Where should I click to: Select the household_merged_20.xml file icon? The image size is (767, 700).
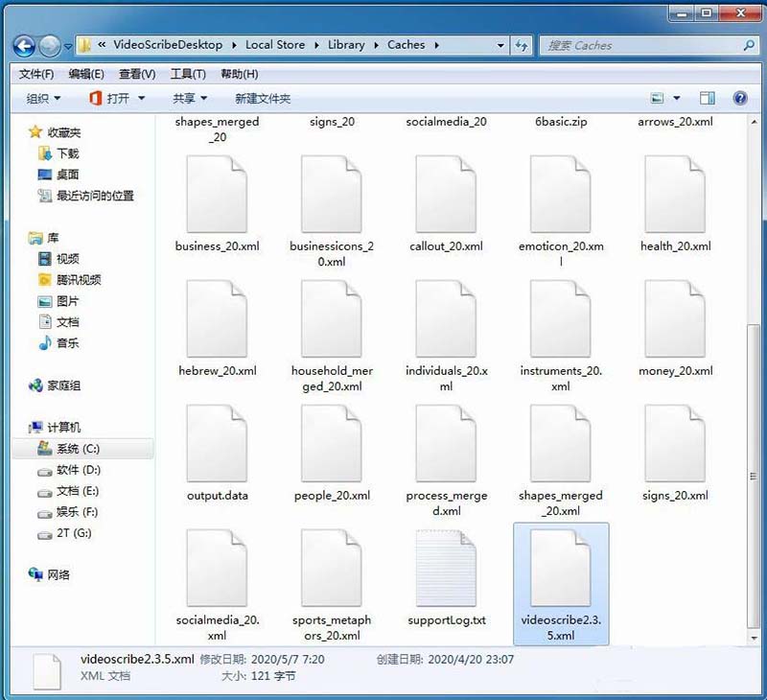tap(331, 318)
